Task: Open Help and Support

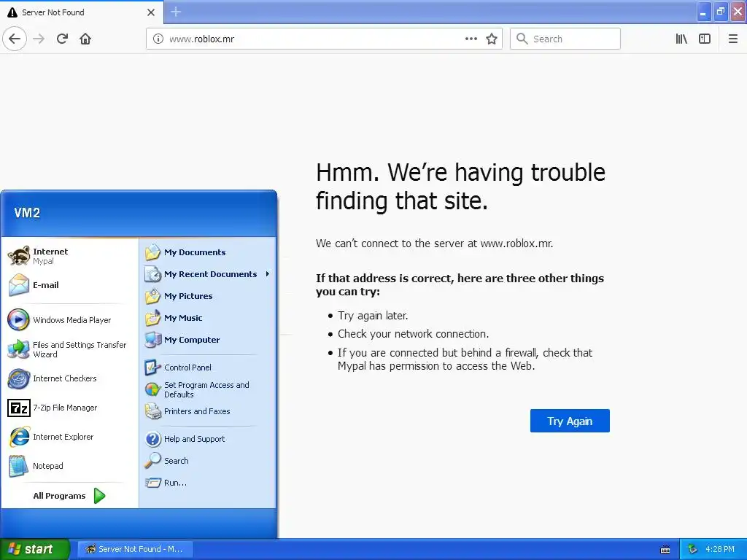Action: [x=208, y=439]
